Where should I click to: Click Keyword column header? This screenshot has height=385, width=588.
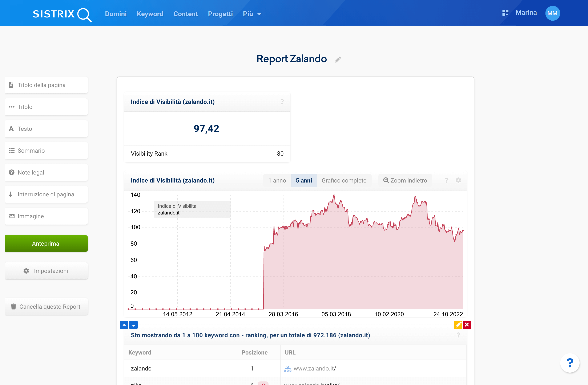tap(140, 352)
